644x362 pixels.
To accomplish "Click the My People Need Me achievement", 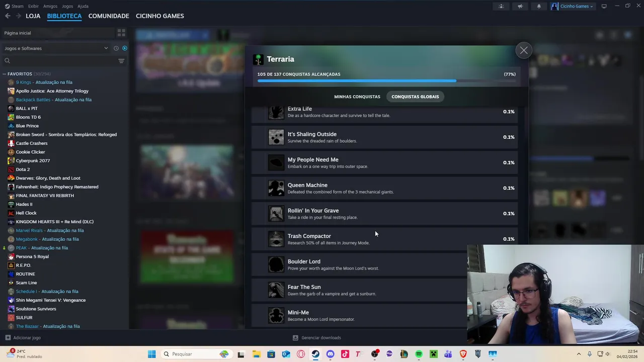I will (385, 162).
